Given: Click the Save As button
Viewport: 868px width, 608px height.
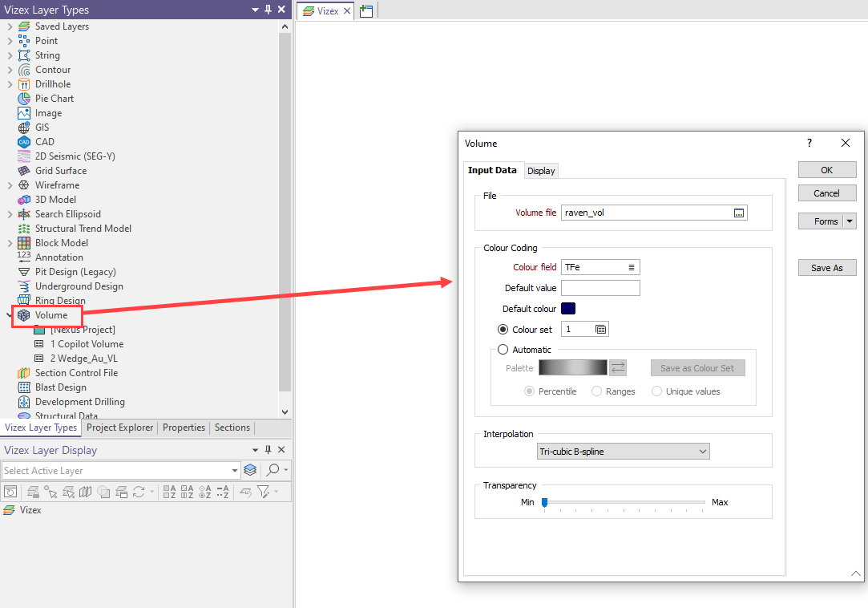Looking at the screenshot, I should 826,268.
